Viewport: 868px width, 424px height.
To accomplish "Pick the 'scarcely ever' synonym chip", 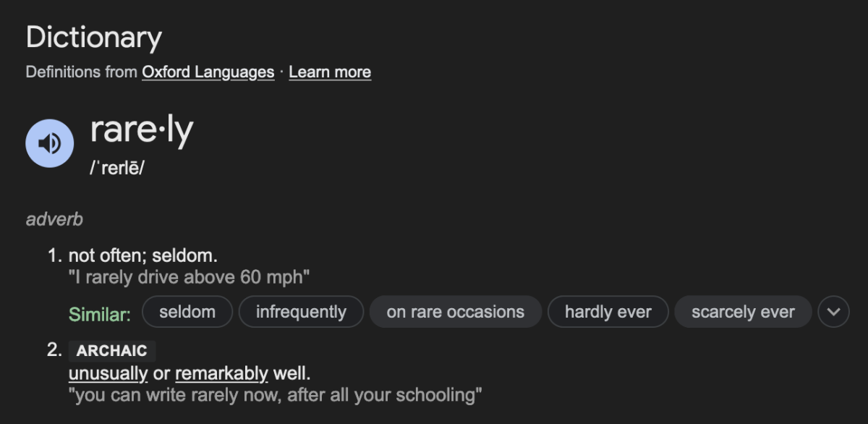I will [743, 312].
